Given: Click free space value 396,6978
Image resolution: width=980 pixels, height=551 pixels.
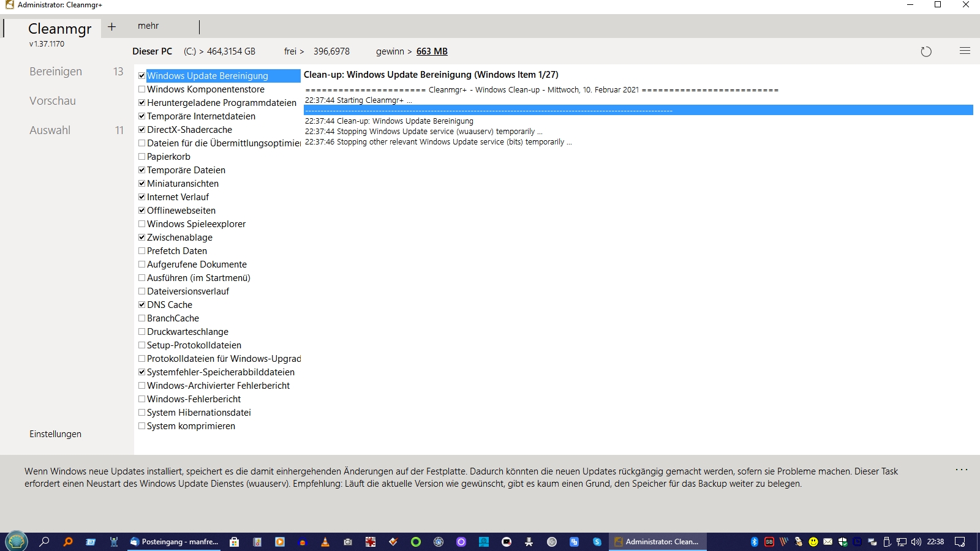Looking at the screenshot, I should (331, 51).
